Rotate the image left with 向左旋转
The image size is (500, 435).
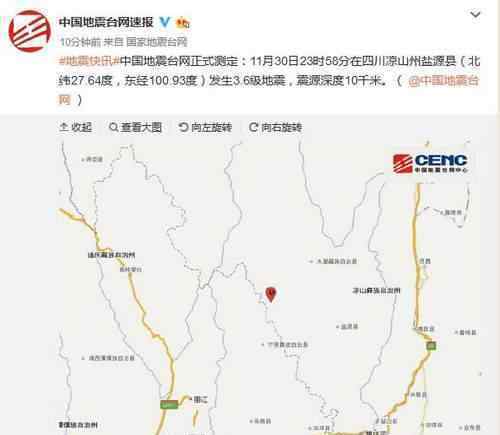(205, 127)
